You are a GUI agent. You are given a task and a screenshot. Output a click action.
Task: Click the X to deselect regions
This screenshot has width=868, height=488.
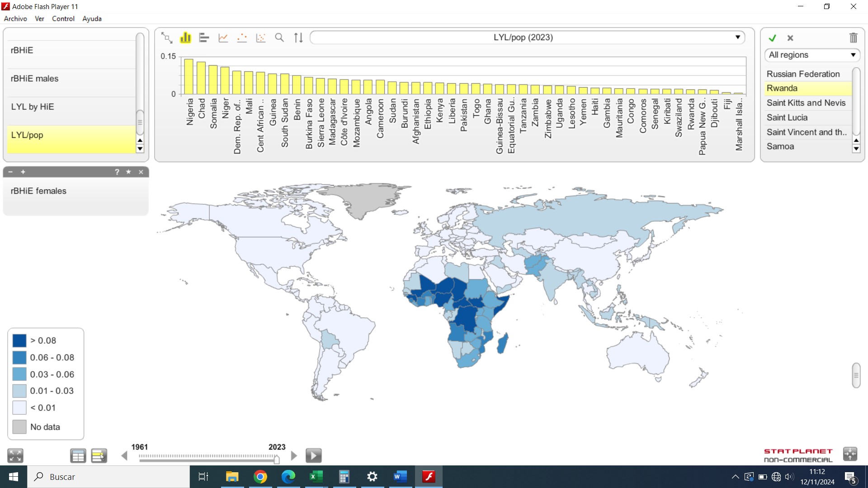(790, 38)
